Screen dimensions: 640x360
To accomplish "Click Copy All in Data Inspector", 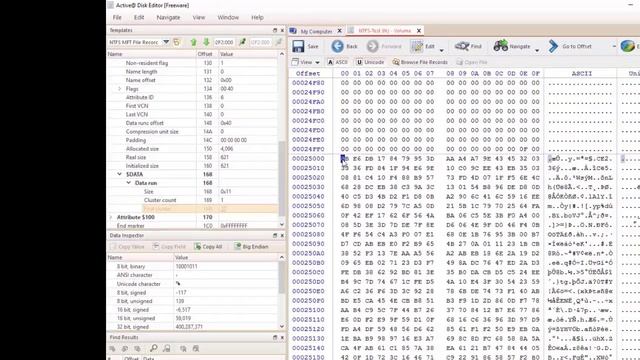I will [x=208, y=247].
